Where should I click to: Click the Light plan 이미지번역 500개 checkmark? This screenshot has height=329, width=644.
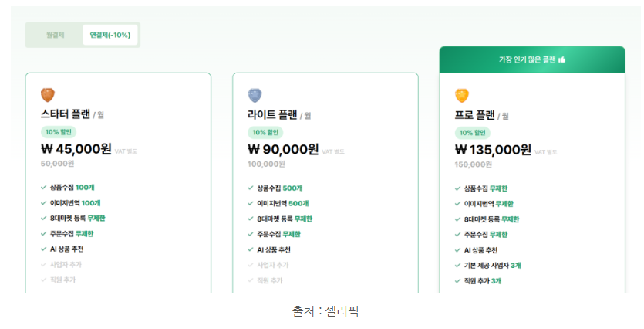[x=251, y=203]
